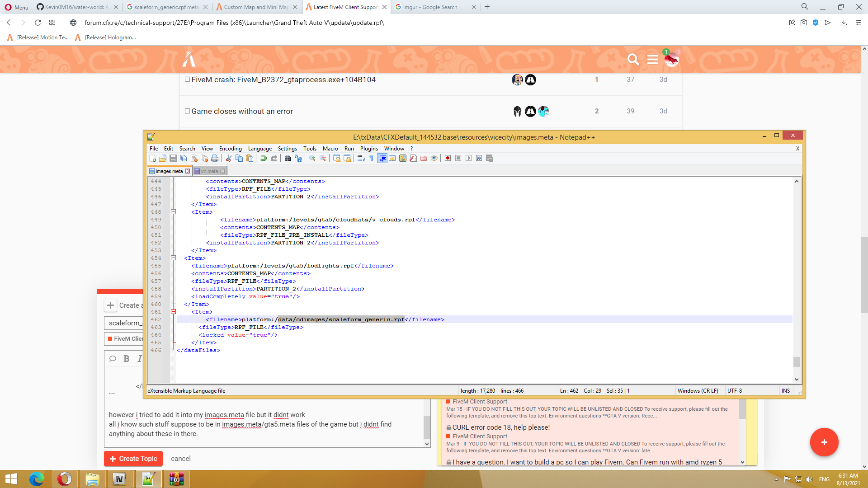Toggle synchronize horizontal scrolling icon
Viewport: 868px width, 488px height.
pyautogui.click(x=347, y=158)
